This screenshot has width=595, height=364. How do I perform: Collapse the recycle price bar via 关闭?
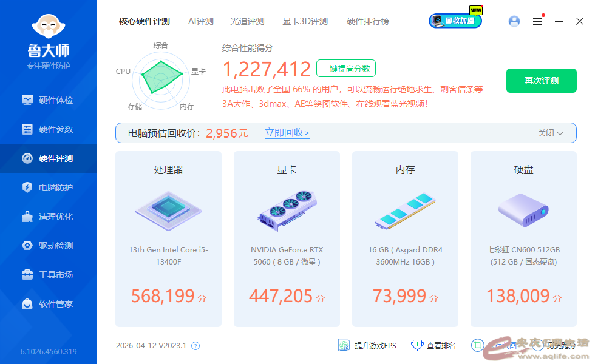(x=551, y=133)
